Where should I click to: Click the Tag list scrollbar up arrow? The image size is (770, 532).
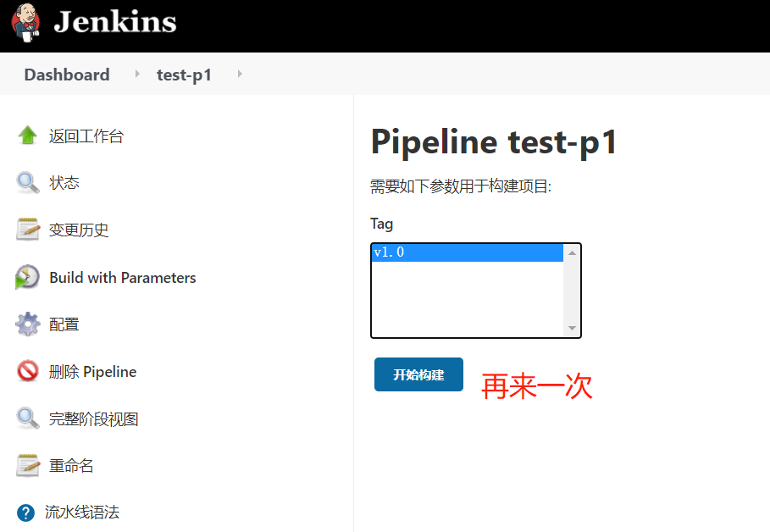[x=572, y=253]
